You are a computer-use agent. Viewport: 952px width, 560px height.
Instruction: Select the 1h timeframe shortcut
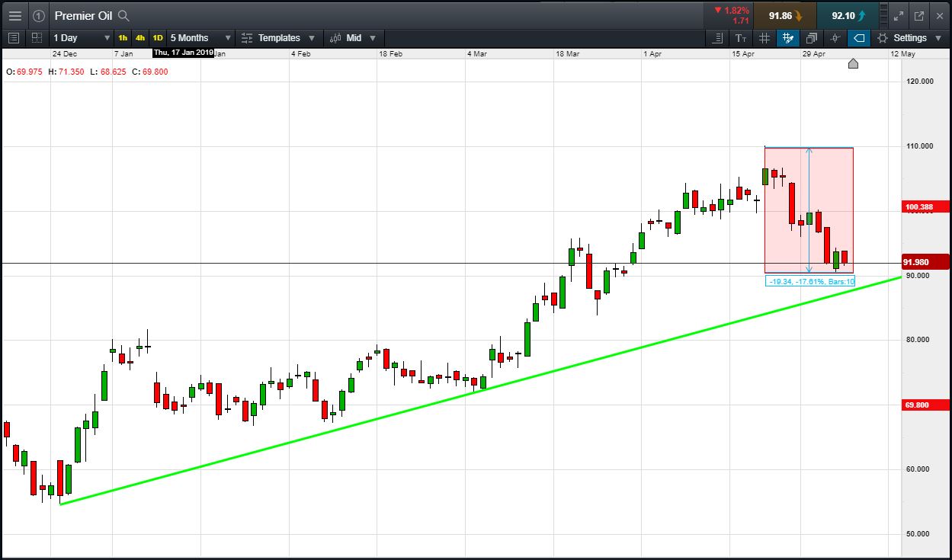pyautogui.click(x=123, y=38)
